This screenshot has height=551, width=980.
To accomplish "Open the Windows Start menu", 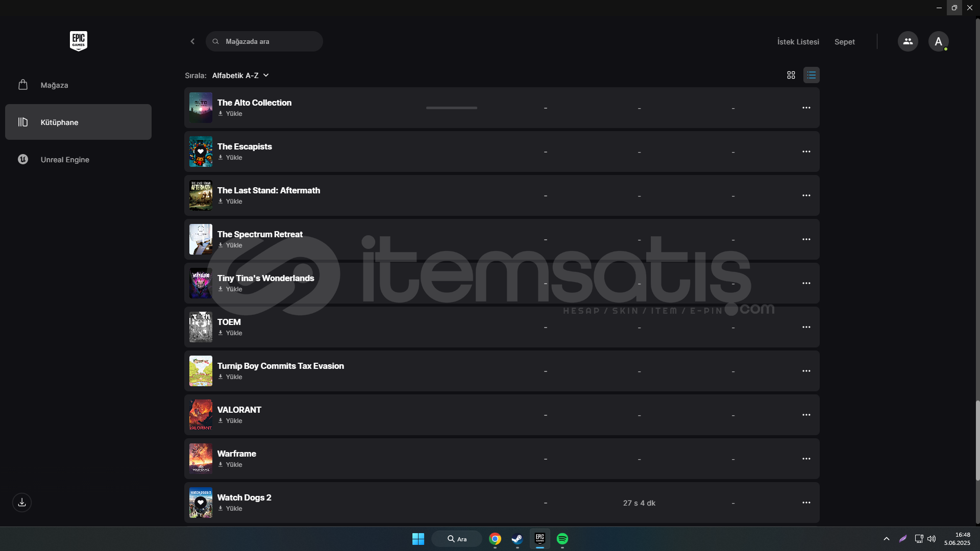I will 418,539.
